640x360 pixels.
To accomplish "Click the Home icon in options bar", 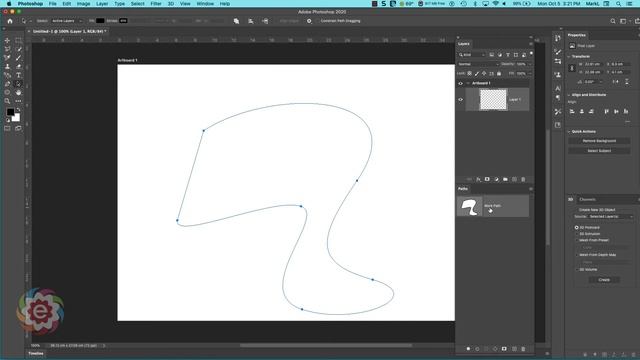I will coord(10,21).
